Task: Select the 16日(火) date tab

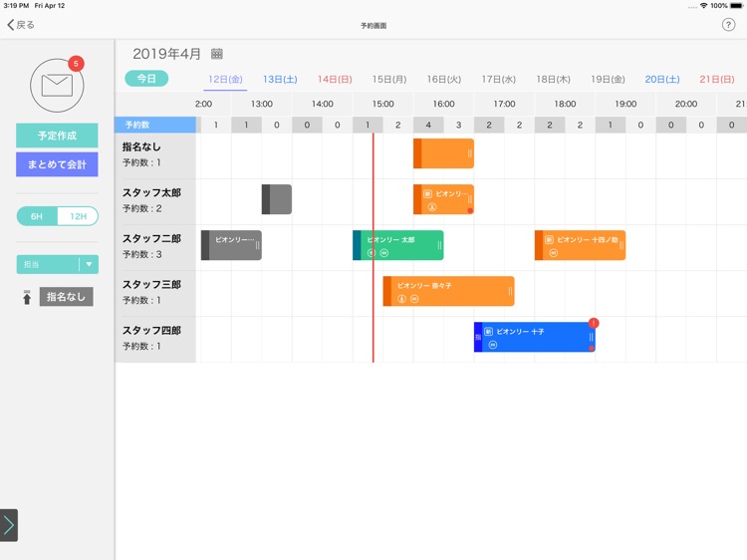Action: point(444,79)
